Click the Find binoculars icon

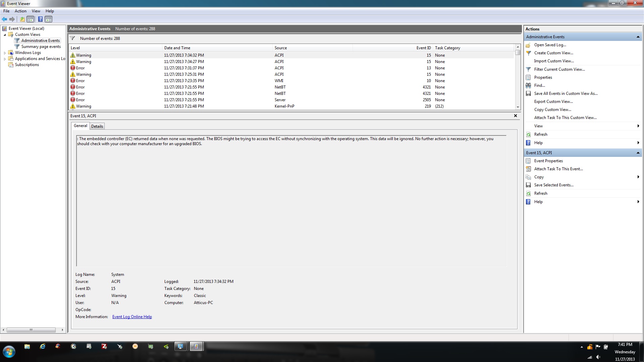(528, 85)
